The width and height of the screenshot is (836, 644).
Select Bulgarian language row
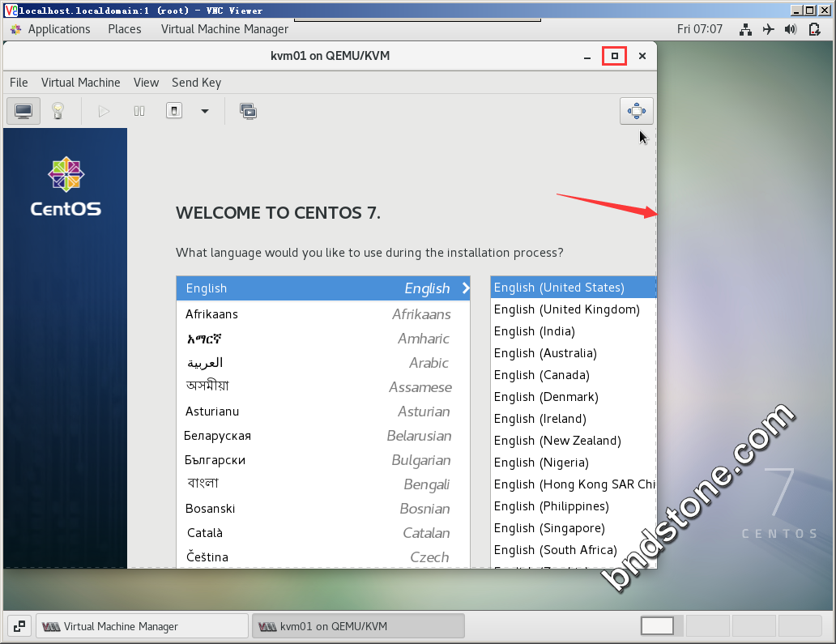point(323,460)
